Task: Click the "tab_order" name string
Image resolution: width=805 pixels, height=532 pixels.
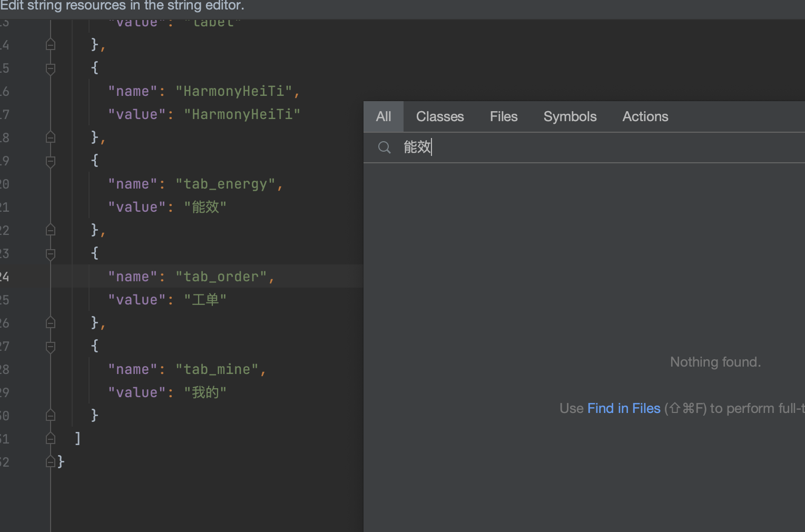Action: pyautogui.click(x=221, y=277)
